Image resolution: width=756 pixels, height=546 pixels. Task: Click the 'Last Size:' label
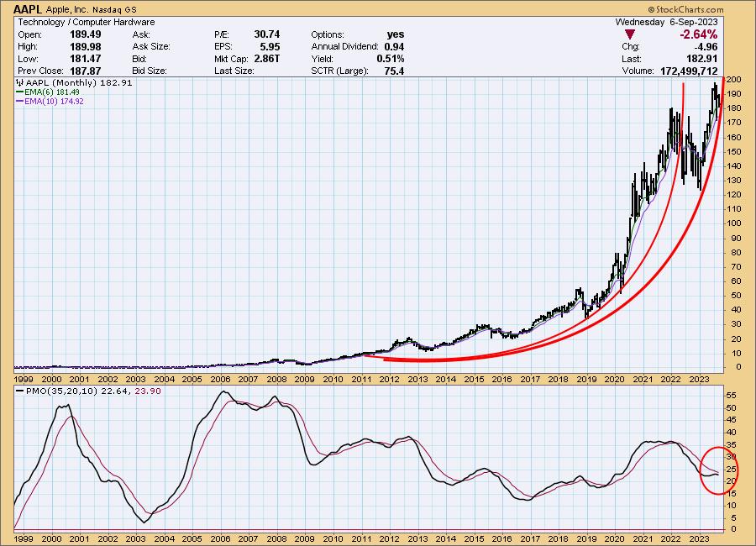(234, 71)
